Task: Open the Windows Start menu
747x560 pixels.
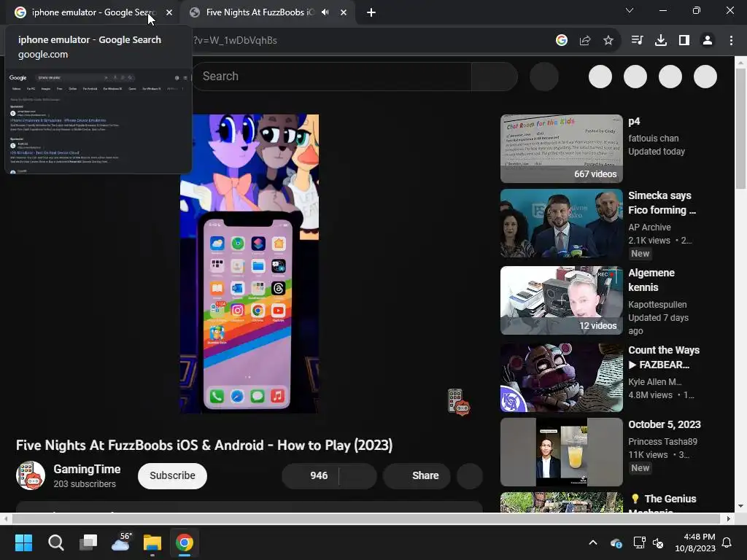Action: pos(23,542)
